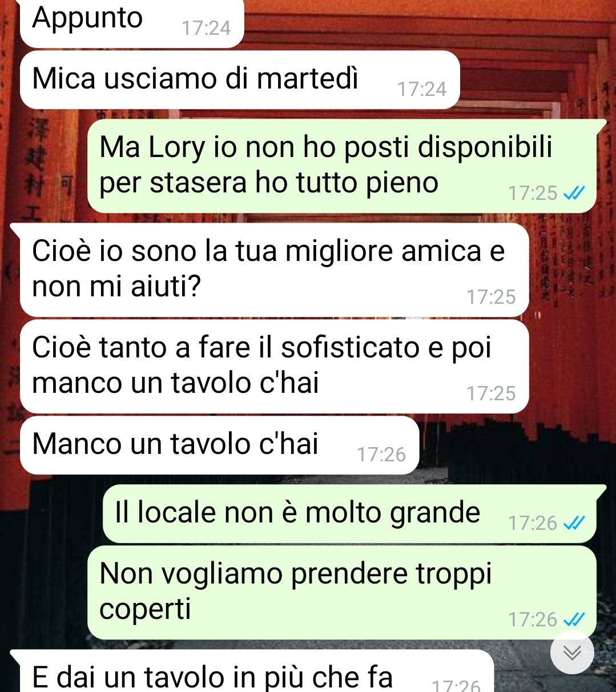
Task: Tap read receipt ticks on 'Non vogliamo prendere troppi coperti'
Action: [x=574, y=619]
